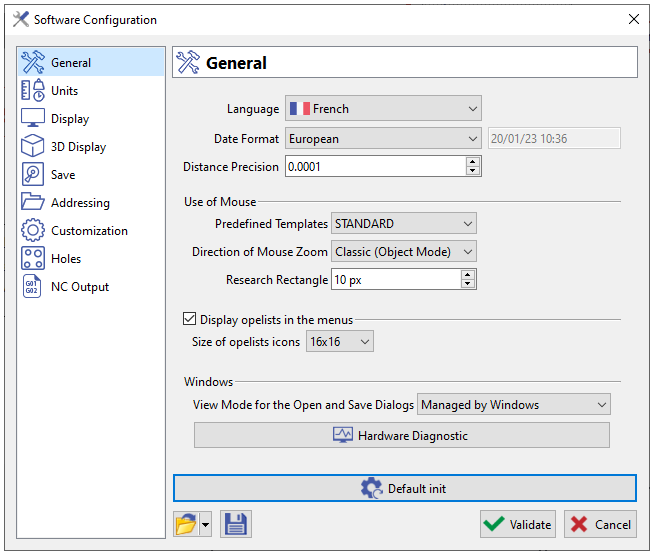
Task: Open the Save settings disk icon
Action: [x=33, y=175]
